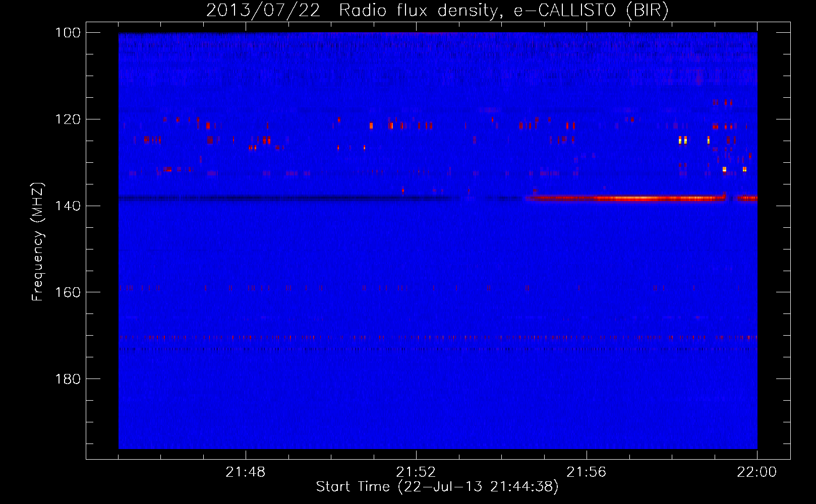The image size is (816, 504).
Task: Click the date '2013/07/22' in the title
Action: tap(263, 11)
